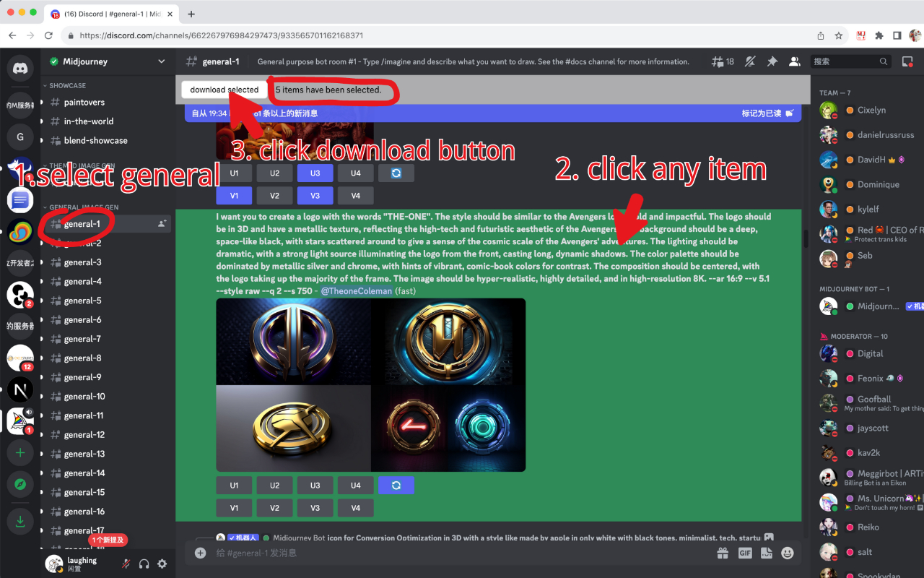Open Discord home direct messages icon

click(20, 68)
